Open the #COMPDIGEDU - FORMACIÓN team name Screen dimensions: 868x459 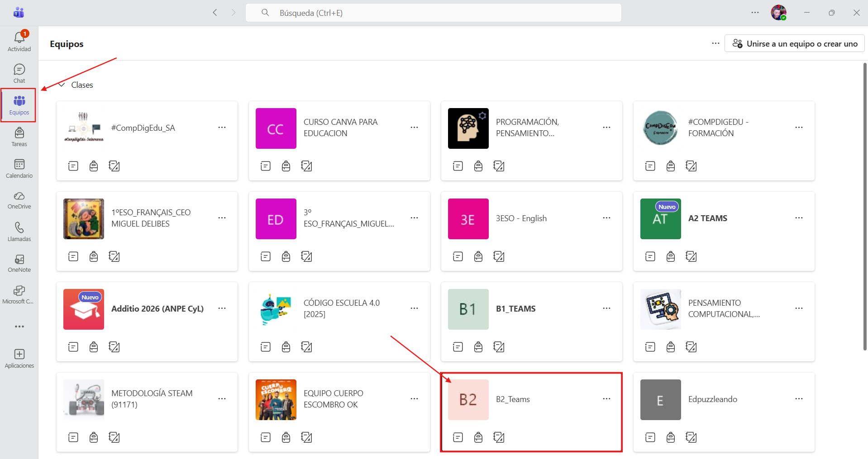[718, 128]
